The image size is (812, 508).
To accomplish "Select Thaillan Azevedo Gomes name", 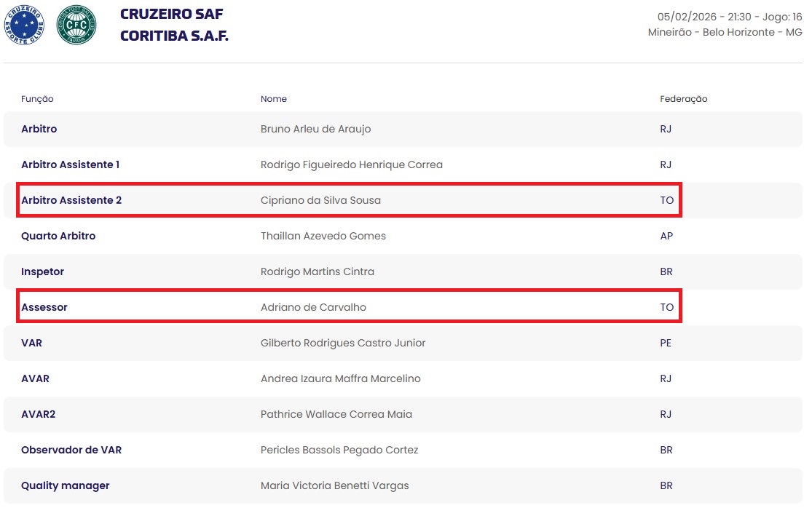I will click(323, 236).
